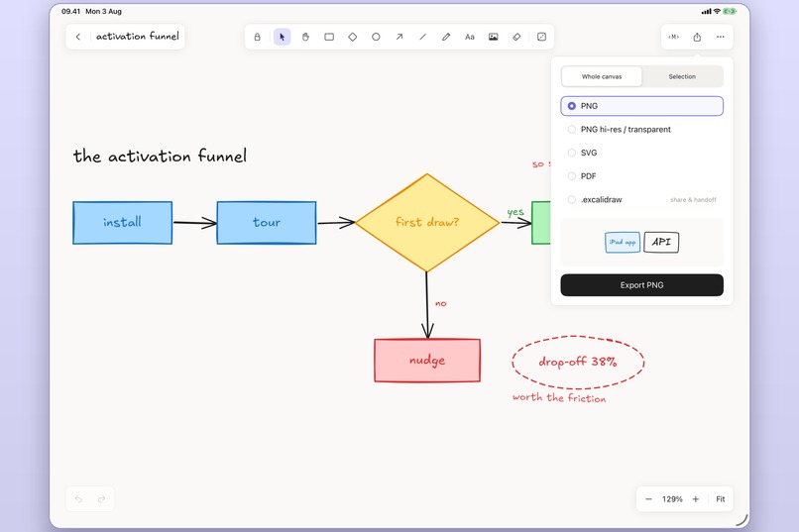Reset zoom via the 129% value
Image resolution: width=799 pixels, height=532 pixels.
(x=672, y=499)
